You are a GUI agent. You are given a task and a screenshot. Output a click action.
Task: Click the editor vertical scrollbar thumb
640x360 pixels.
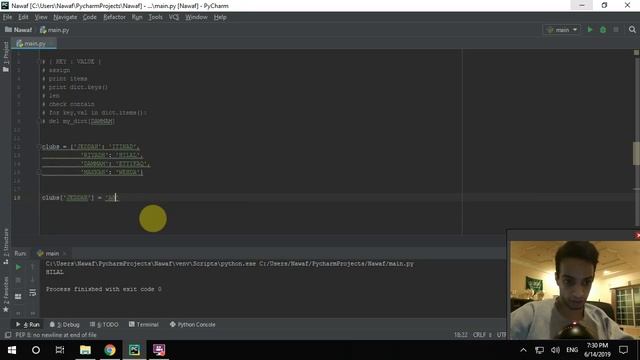[x=636, y=153]
